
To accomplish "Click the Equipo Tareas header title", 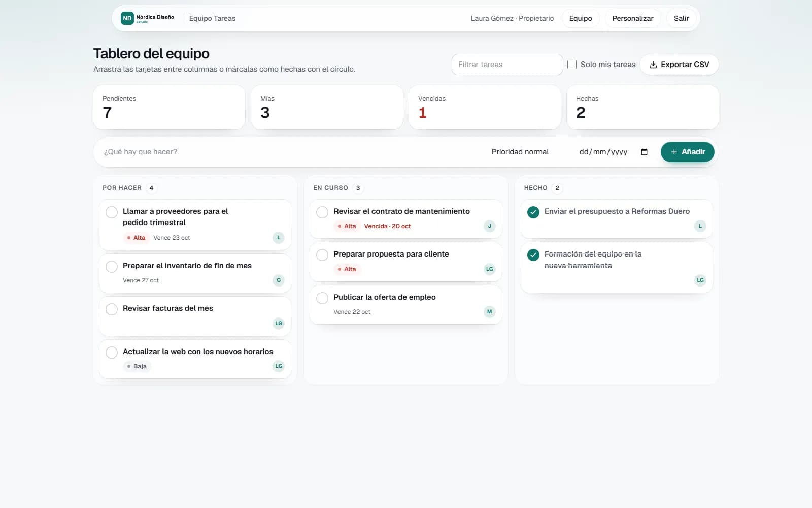I will click(x=212, y=18).
